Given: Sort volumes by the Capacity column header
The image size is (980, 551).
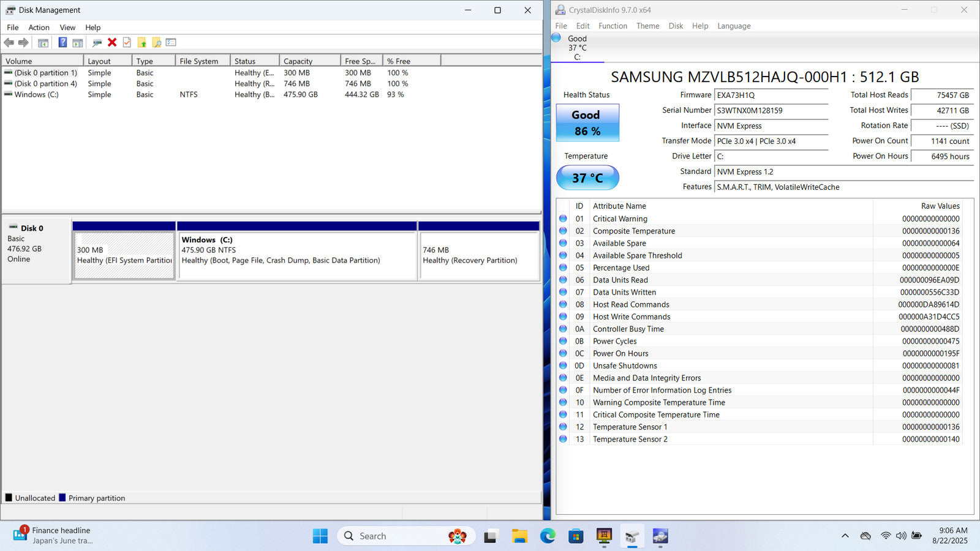Looking at the screenshot, I should (309, 61).
